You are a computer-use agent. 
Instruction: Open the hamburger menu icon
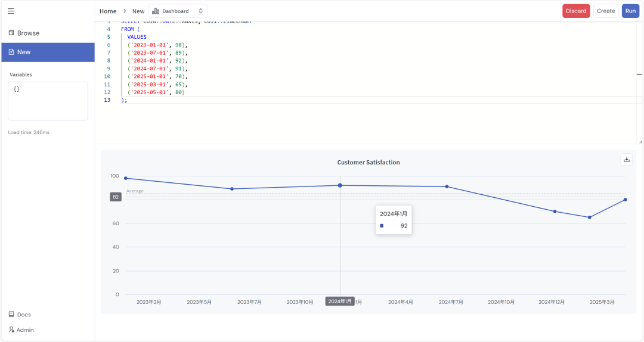point(11,11)
